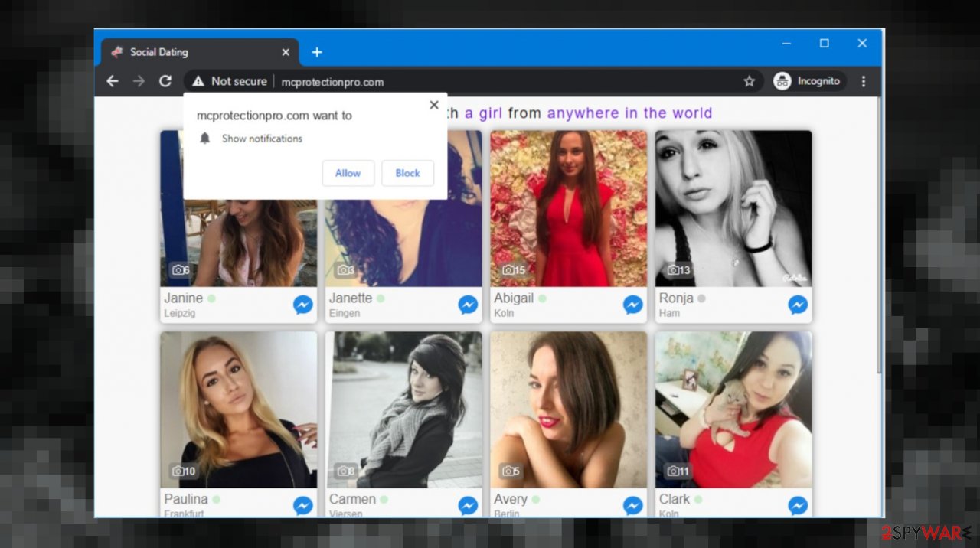Viewport: 980px width, 548px height.
Task: Go back using the browser back arrow
Action: [x=113, y=81]
